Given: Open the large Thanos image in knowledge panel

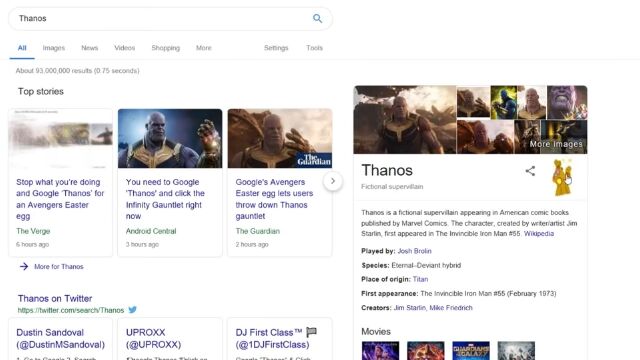Looking at the screenshot, I should [405, 120].
